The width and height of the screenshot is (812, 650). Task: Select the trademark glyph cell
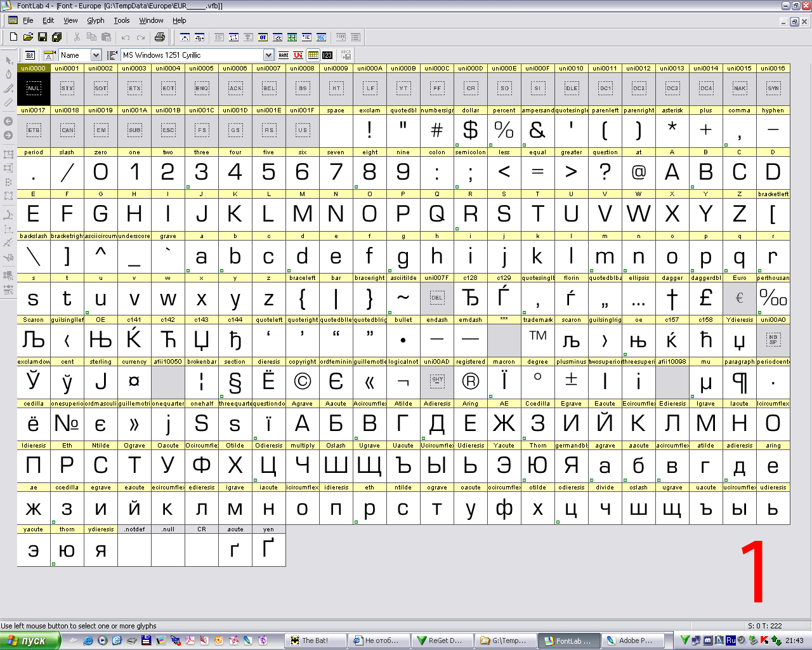(x=537, y=336)
